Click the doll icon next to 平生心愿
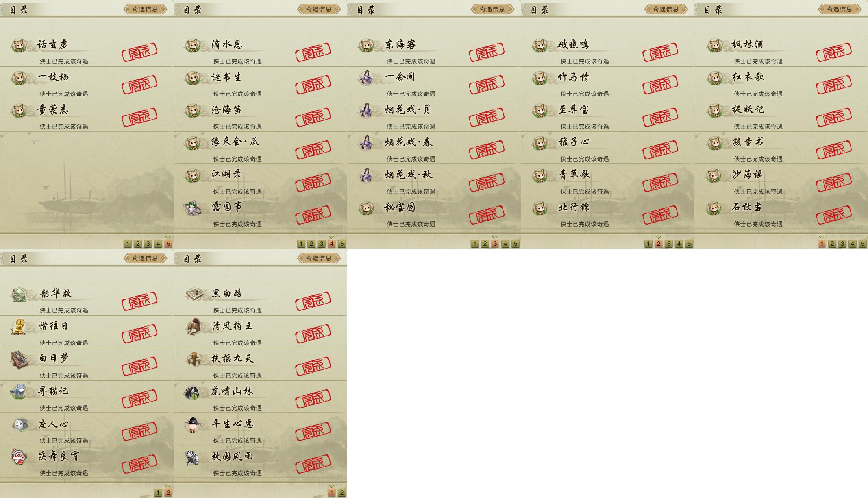Screen dimensions: 868x498 192,425
